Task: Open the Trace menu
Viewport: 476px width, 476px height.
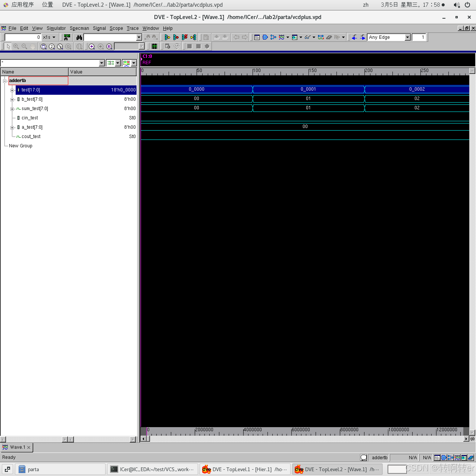Action: point(132,28)
